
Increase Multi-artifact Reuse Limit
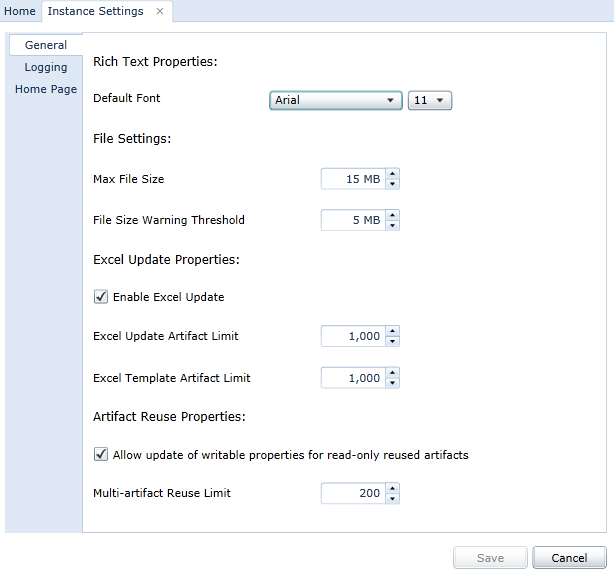[x=392, y=488]
